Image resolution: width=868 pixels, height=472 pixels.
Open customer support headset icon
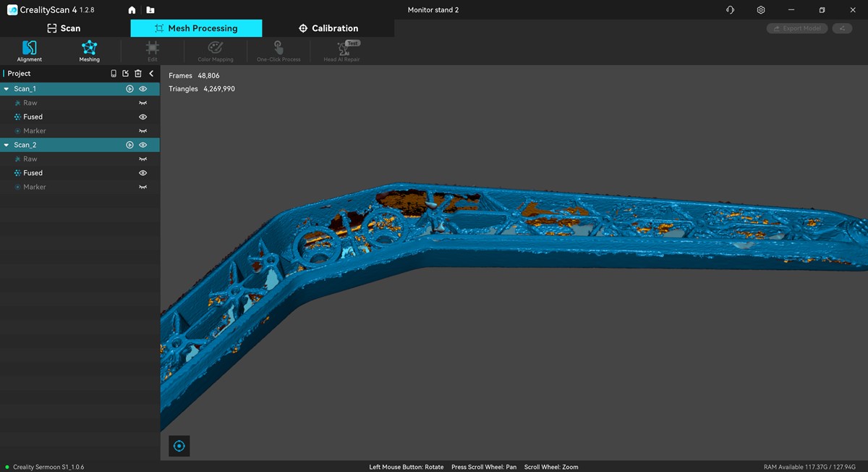tap(730, 10)
